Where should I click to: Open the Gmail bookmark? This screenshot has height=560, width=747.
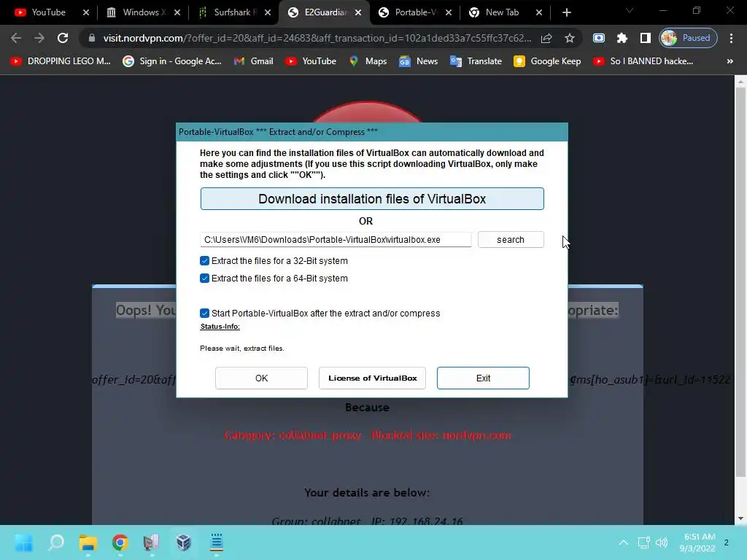[x=253, y=61]
